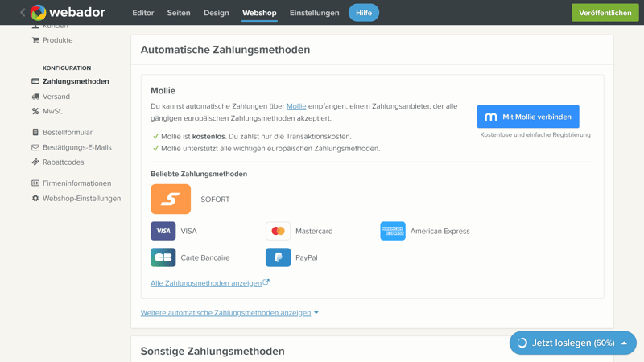The height and width of the screenshot is (362, 644).
Task: Open the Einstellungen menu tab
Action: tap(314, 13)
